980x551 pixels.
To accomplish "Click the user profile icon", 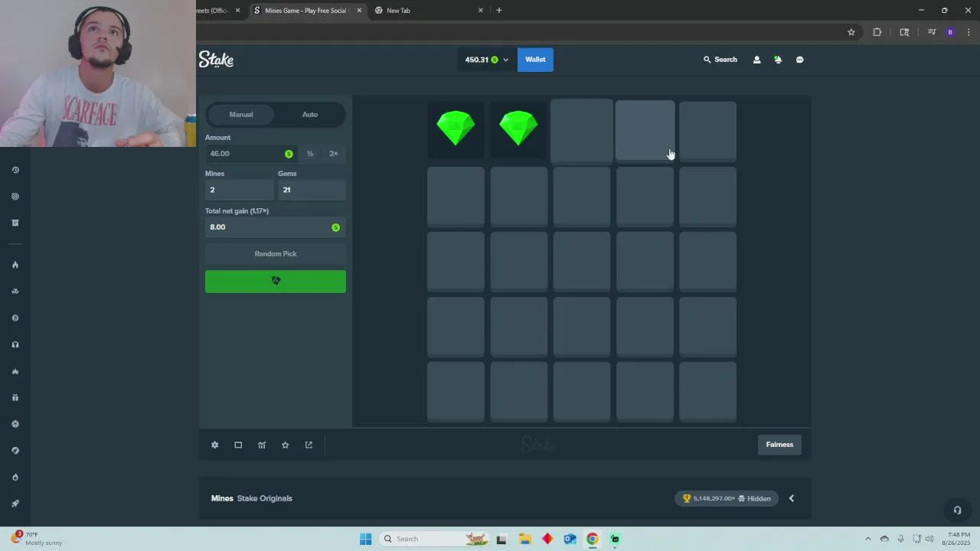I will (x=756, y=60).
